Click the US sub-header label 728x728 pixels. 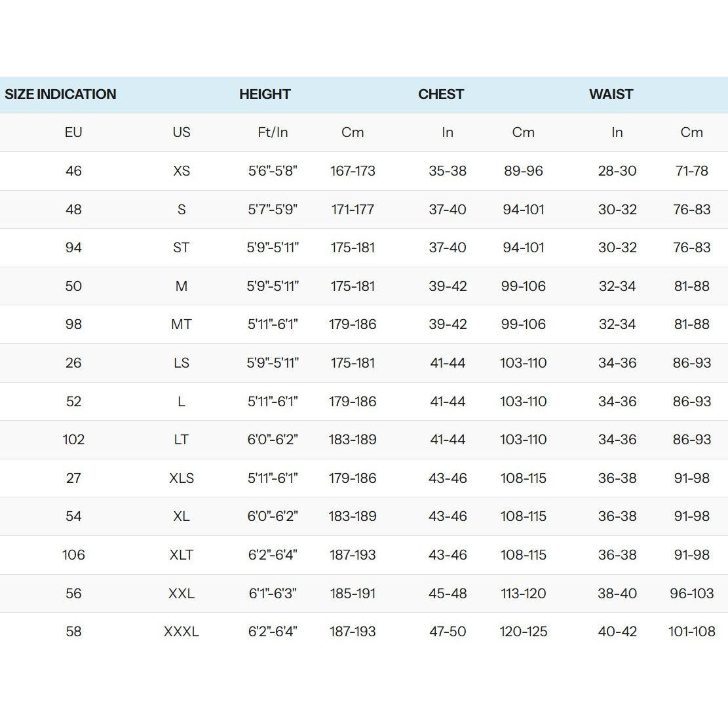click(182, 132)
